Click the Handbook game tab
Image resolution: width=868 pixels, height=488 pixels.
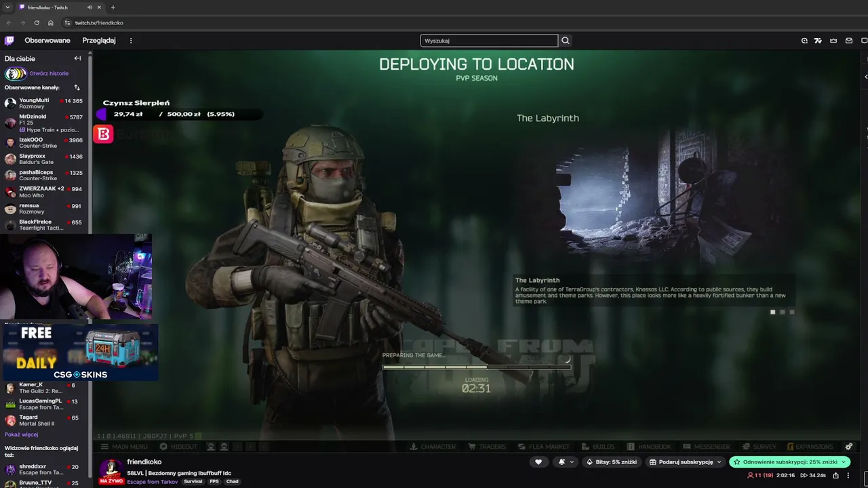(x=650, y=447)
